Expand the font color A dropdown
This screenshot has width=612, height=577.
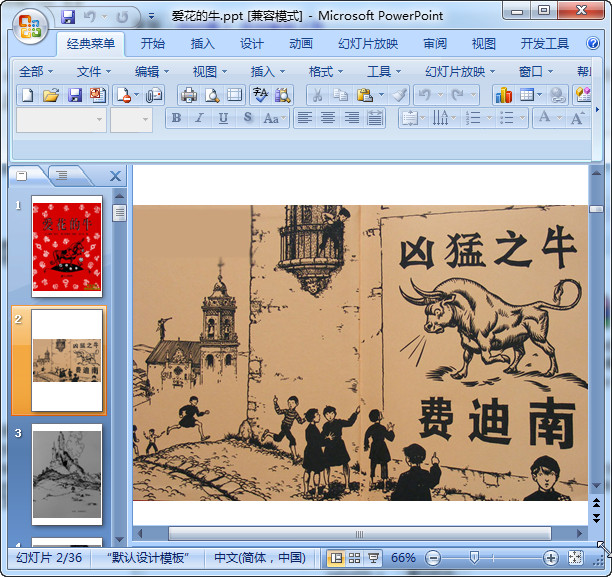pos(560,118)
